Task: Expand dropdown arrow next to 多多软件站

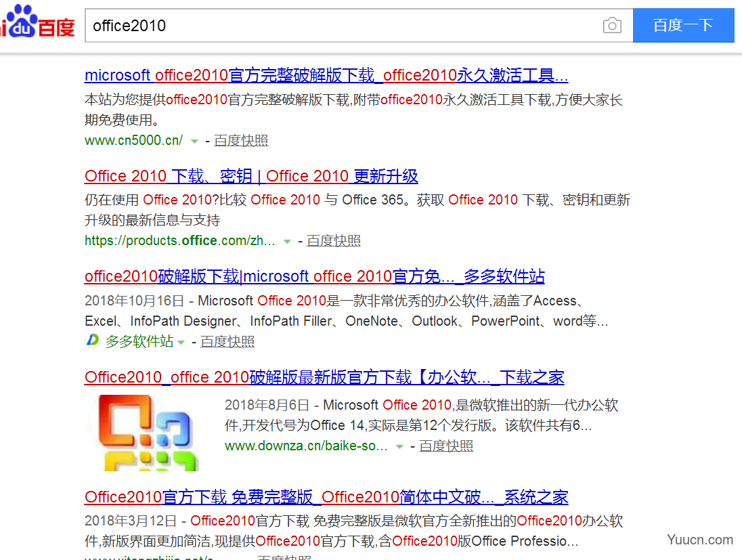Action: click(x=181, y=342)
